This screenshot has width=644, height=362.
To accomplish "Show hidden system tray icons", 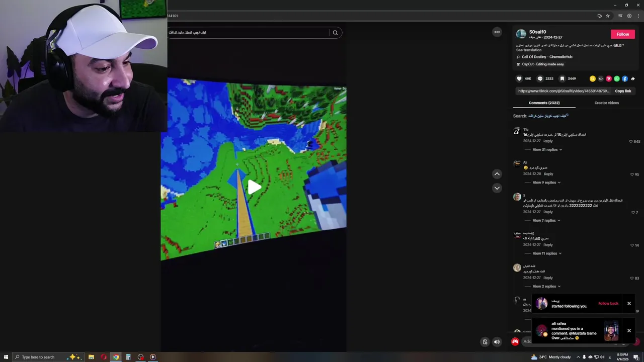I will [x=578, y=357].
